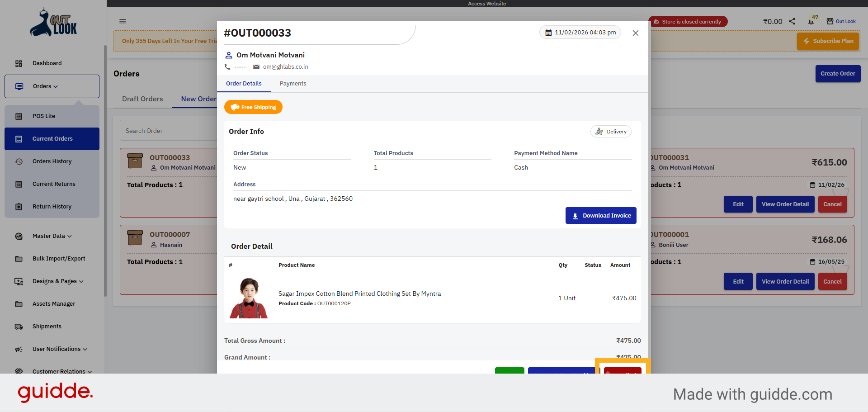Image resolution: width=868 pixels, height=412 pixels.
Task: Click the Out Look store icon in the header
Action: tap(830, 21)
